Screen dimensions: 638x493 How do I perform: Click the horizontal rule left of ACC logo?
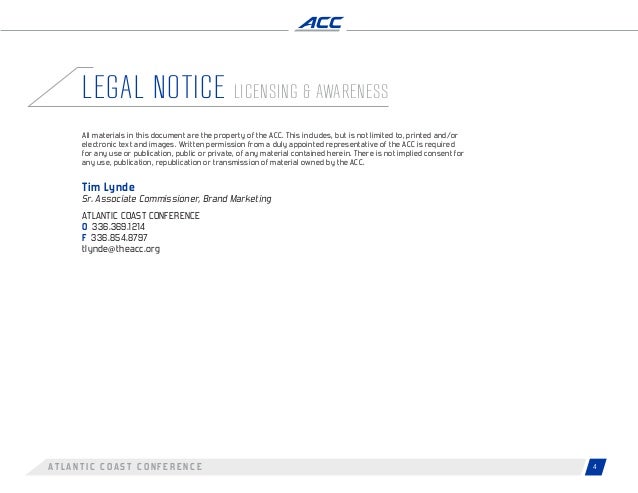[x=144, y=30]
